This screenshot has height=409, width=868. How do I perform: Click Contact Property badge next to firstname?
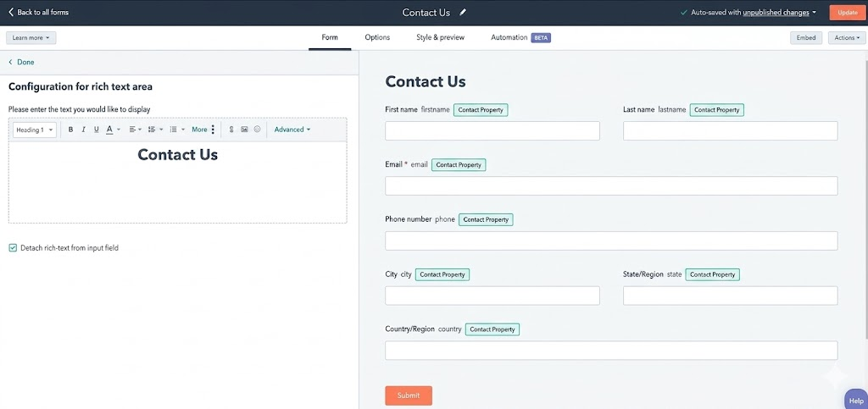(481, 110)
